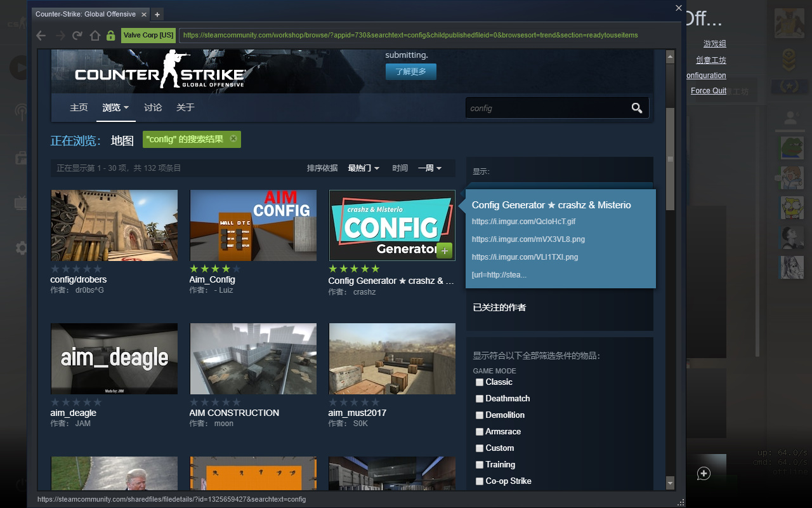Open the 主页 tab
This screenshot has height=508, width=812.
(79, 107)
